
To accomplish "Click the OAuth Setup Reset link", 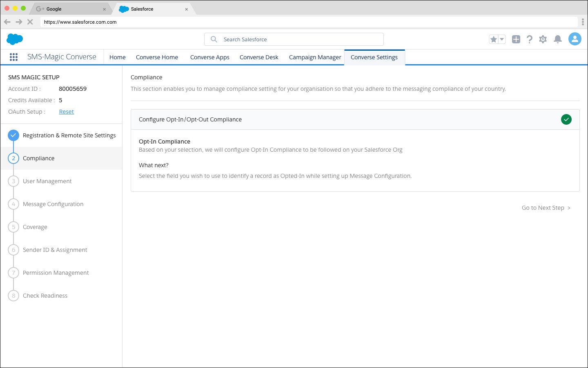I will 66,112.
